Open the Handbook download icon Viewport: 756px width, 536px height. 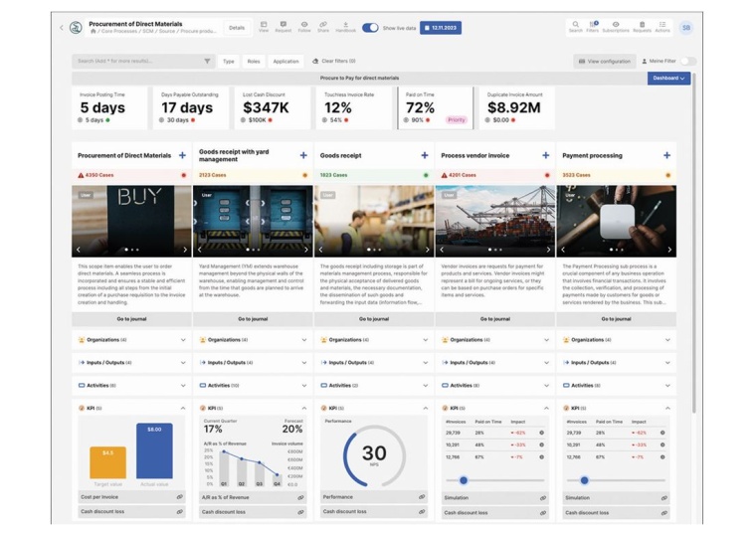345,25
